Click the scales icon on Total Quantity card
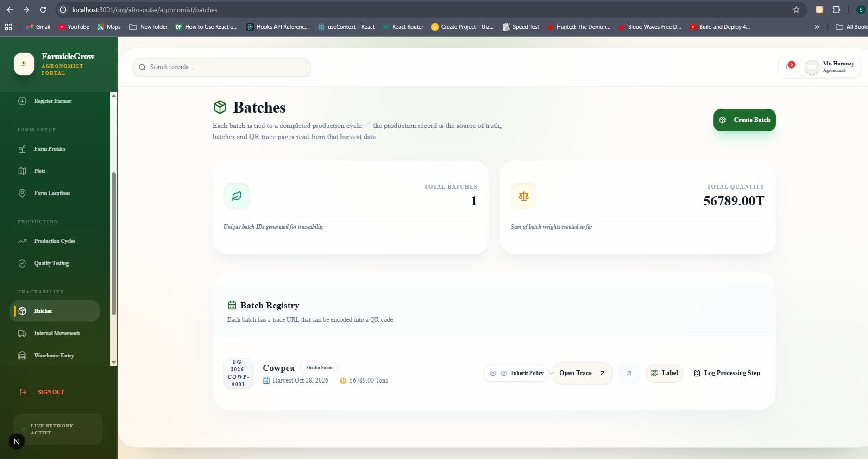This screenshot has height=459, width=868. [x=524, y=196]
